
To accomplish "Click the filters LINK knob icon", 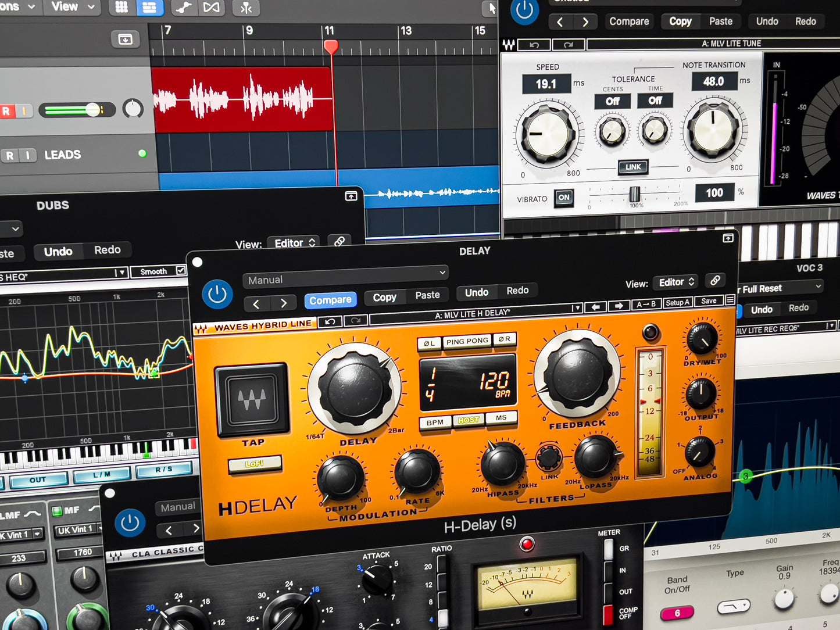I will click(x=548, y=457).
